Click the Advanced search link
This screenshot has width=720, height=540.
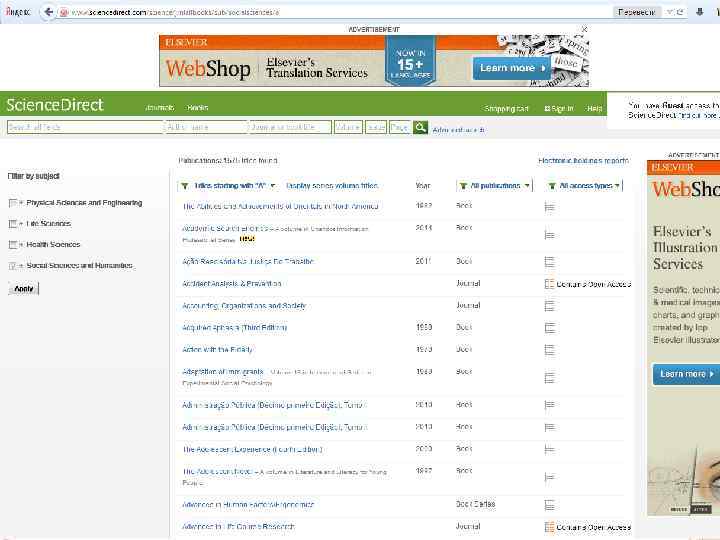click(458, 130)
